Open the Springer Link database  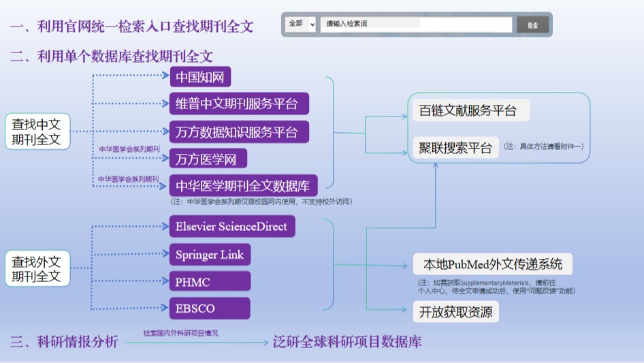[210, 255]
